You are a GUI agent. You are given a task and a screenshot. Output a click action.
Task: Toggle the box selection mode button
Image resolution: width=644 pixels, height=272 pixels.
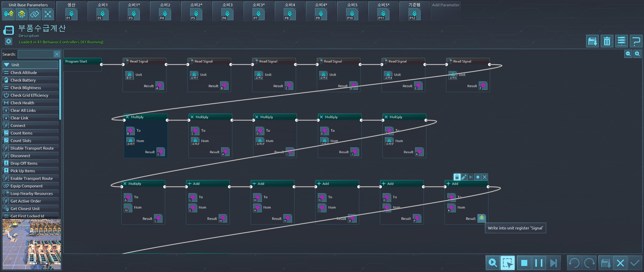[x=507, y=263]
